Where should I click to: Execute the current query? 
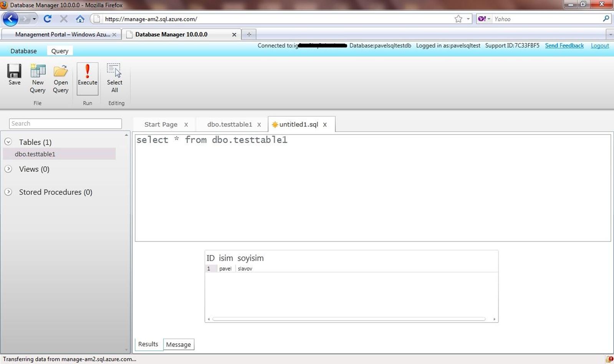(x=88, y=79)
